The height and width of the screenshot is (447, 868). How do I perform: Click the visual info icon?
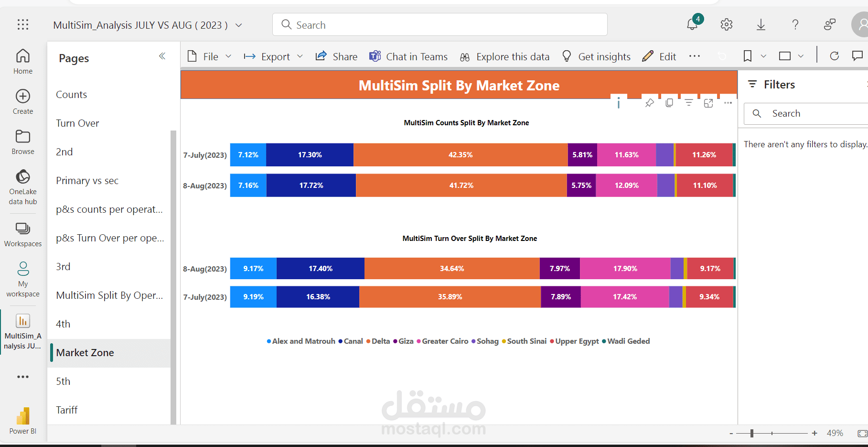click(619, 103)
